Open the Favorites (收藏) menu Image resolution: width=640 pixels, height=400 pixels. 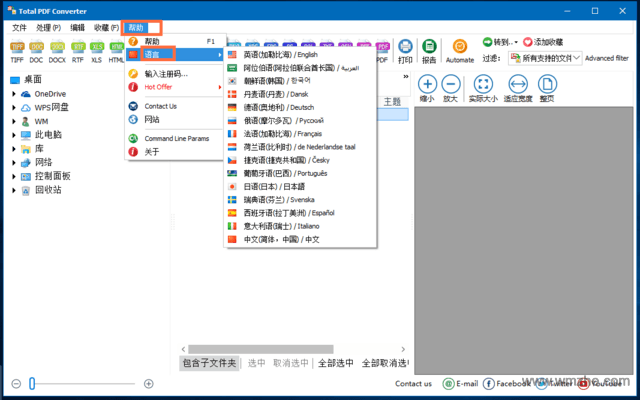coord(107,28)
